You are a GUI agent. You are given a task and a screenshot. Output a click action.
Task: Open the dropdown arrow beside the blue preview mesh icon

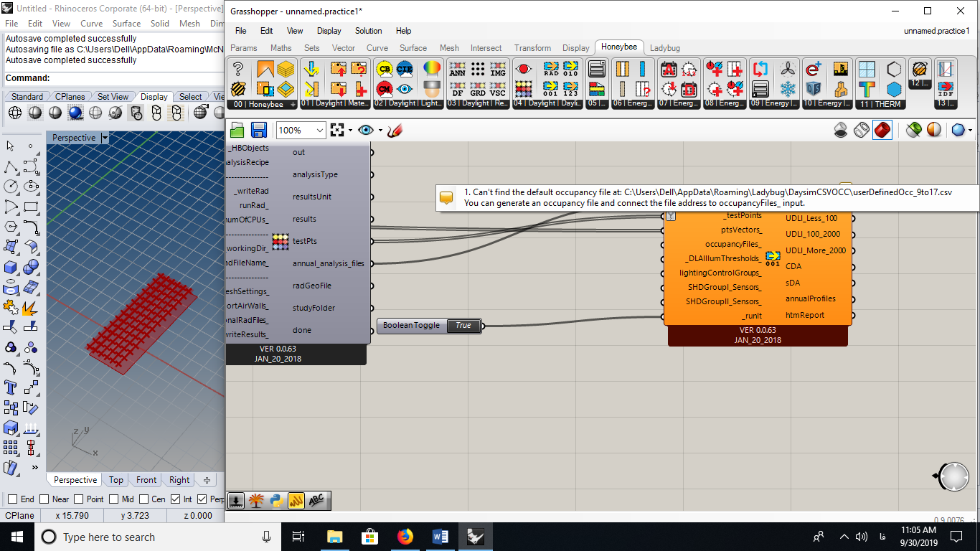970,131
